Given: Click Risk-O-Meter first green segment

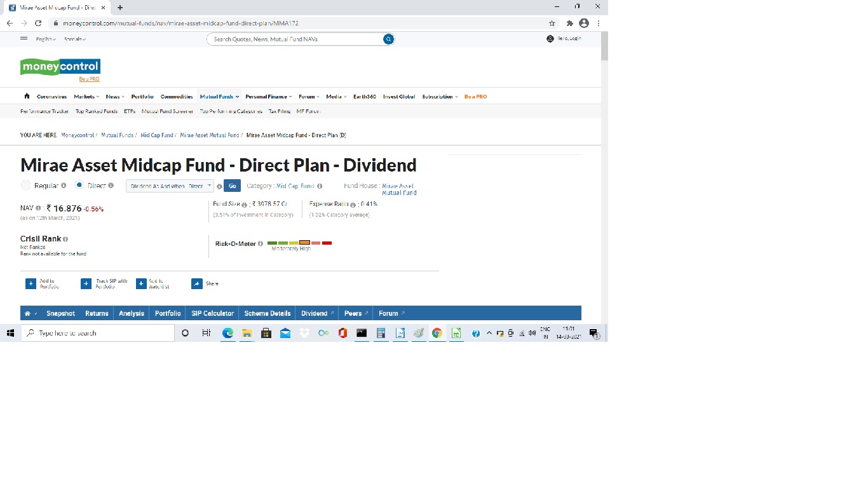Looking at the screenshot, I should 272,243.
